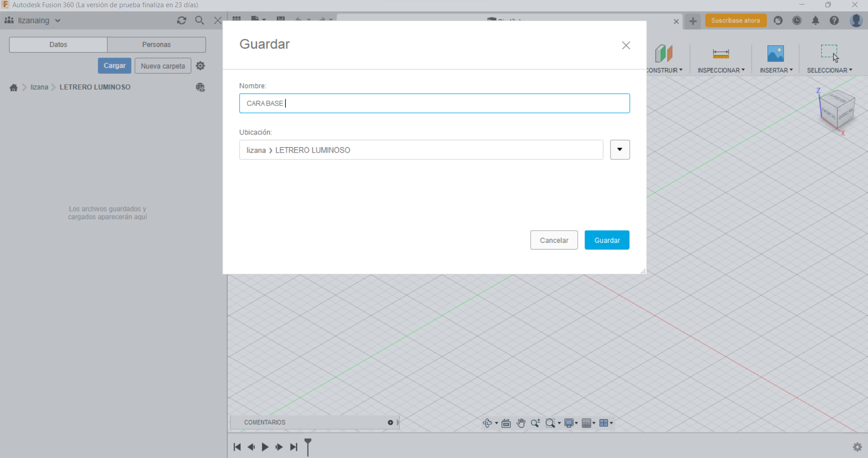Screen dimensions: 868x458
Task: Play the design timeline
Action: (x=265, y=447)
